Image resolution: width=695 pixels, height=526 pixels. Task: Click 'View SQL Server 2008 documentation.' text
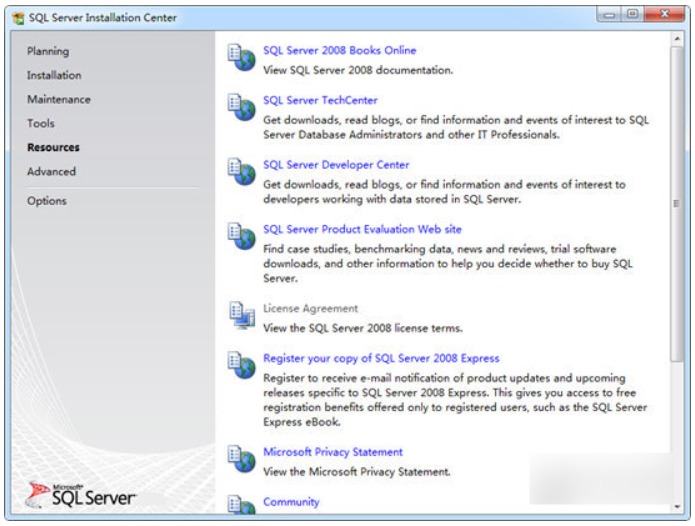coord(358,70)
